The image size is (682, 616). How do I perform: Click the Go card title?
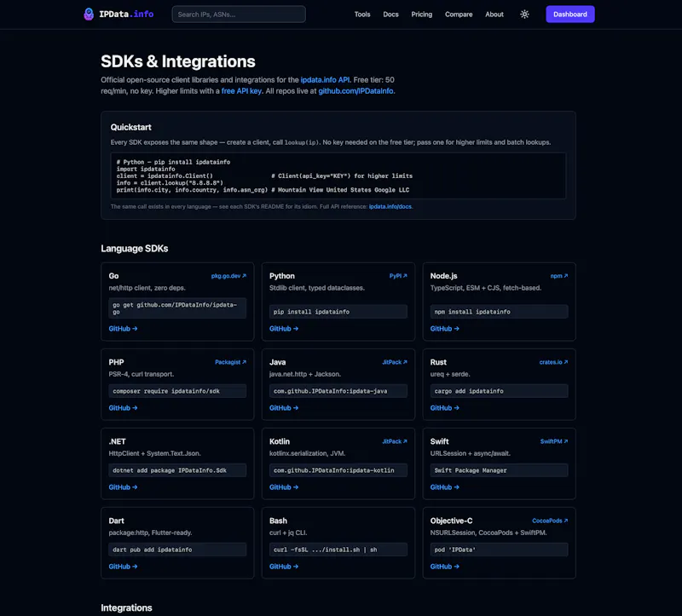pos(113,276)
